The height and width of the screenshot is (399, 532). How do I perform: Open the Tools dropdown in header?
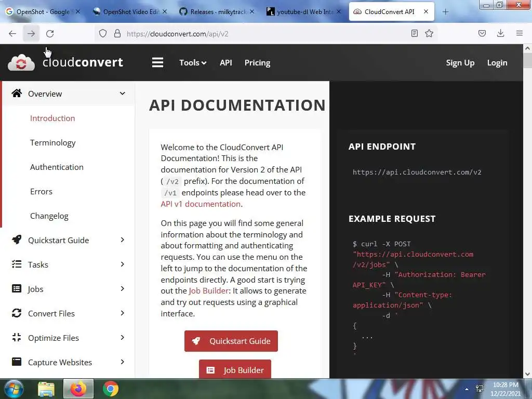click(x=192, y=63)
